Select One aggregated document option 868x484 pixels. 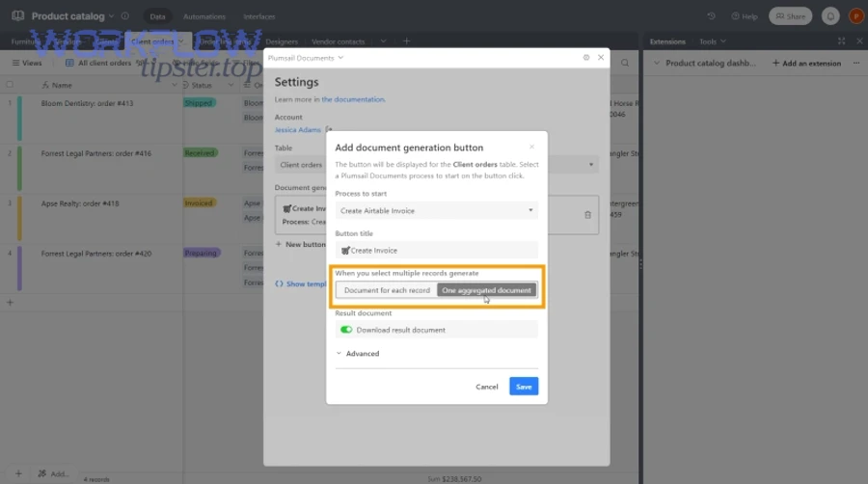click(x=486, y=290)
